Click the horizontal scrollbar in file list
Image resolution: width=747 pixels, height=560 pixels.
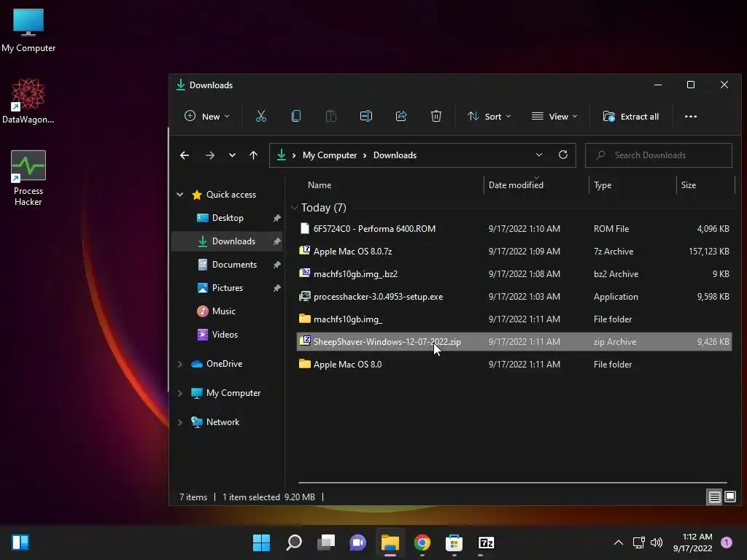(x=513, y=483)
